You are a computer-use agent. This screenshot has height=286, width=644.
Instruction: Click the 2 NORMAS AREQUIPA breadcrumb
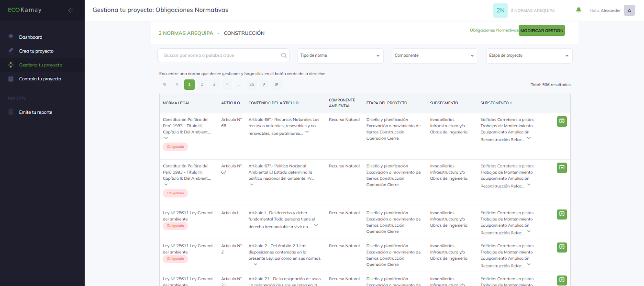point(186,33)
